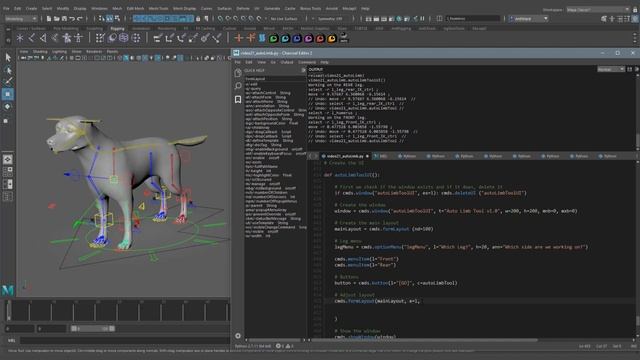Open the Workspace selector dropdown at top right

[x=598, y=9]
